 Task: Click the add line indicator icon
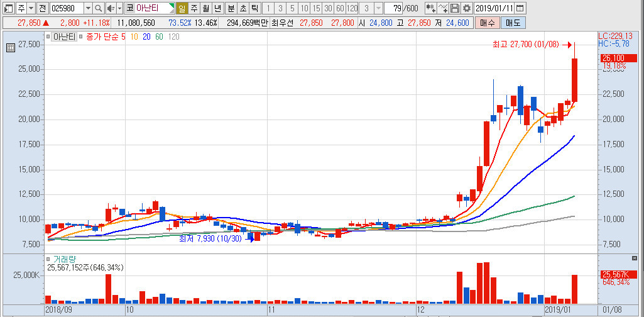(x=443, y=8)
